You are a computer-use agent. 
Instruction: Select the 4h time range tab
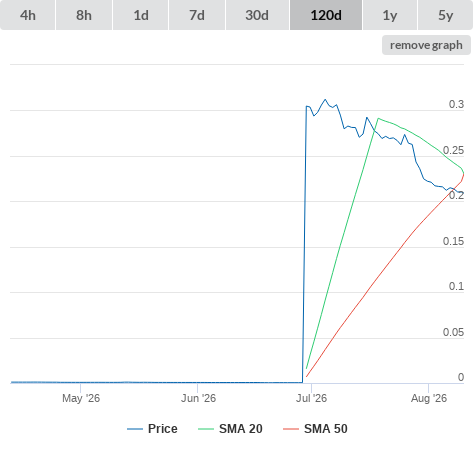coord(28,15)
